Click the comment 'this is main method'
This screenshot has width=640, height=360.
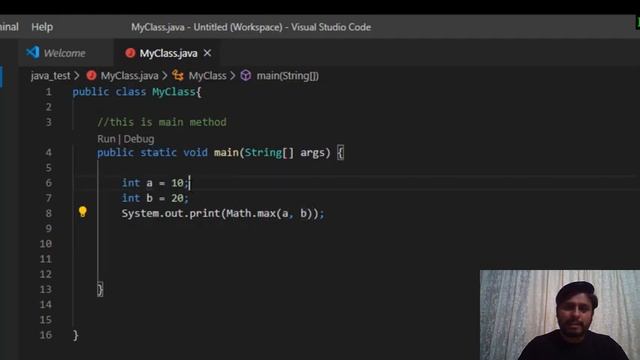(x=162, y=122)
